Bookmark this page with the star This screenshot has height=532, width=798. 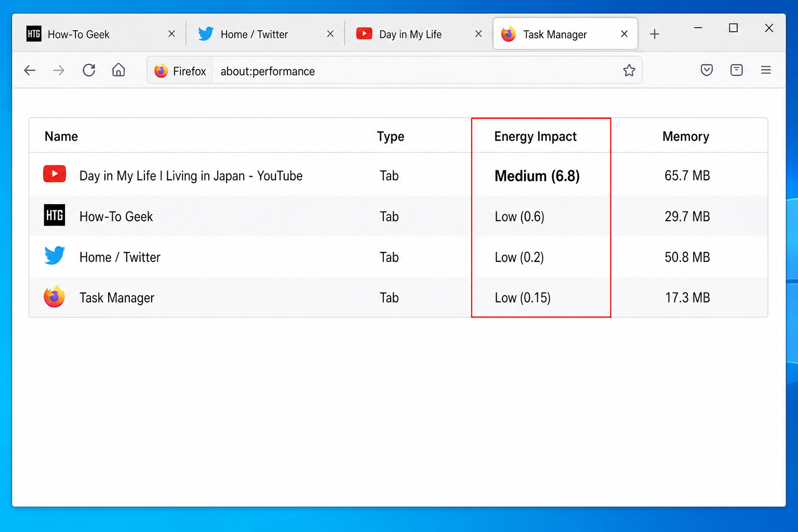click(629, 71)
